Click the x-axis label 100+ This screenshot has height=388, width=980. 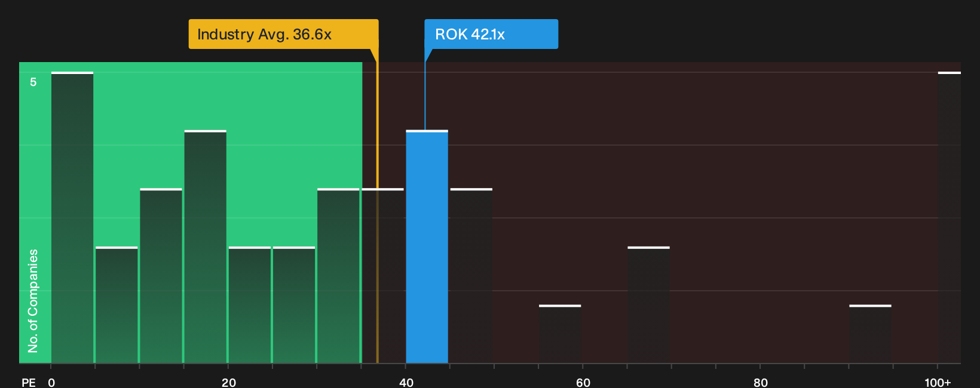tap(938, 382)
